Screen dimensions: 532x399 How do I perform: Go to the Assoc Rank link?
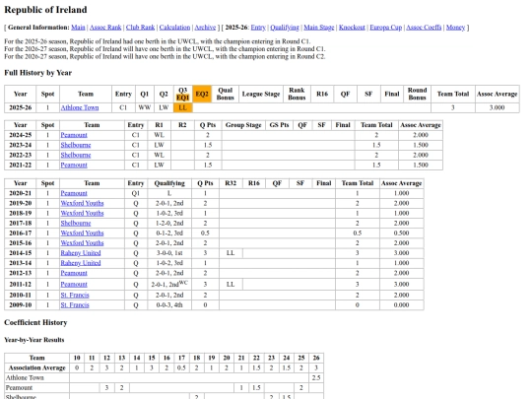pos(105,28)
